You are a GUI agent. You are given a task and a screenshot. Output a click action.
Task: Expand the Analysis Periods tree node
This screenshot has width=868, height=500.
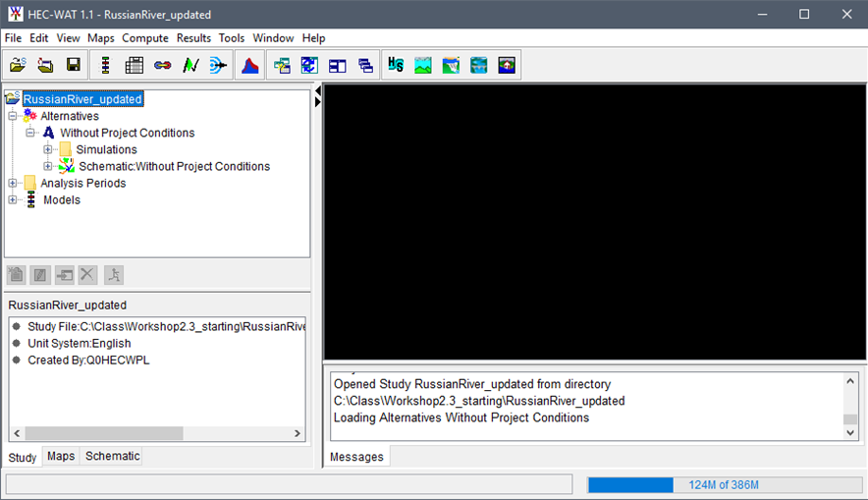coord(13,184)
